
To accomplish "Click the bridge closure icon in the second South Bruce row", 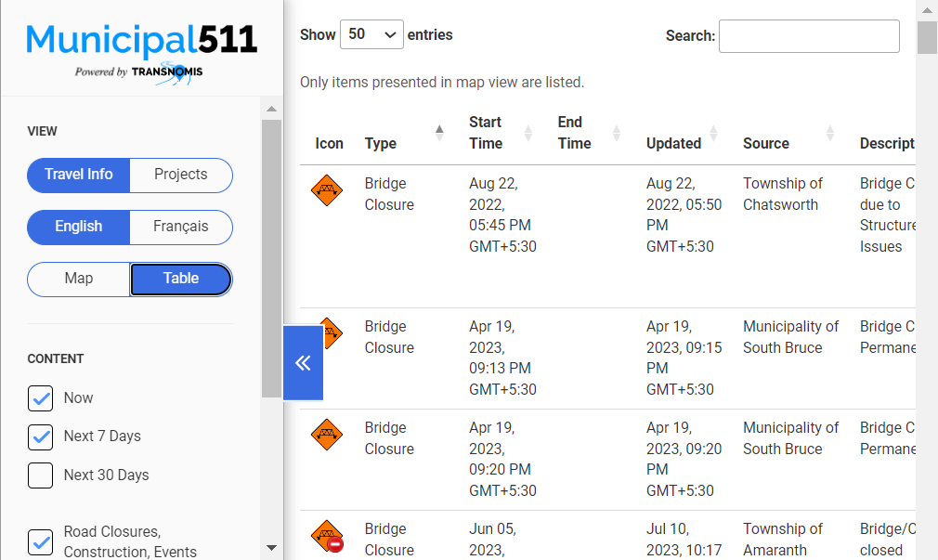I will point(328,435).
